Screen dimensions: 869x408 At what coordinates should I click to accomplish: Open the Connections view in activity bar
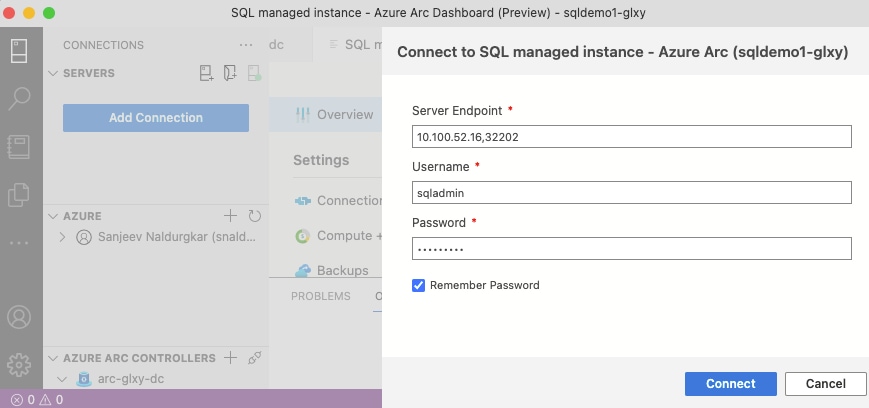[19, 50]
